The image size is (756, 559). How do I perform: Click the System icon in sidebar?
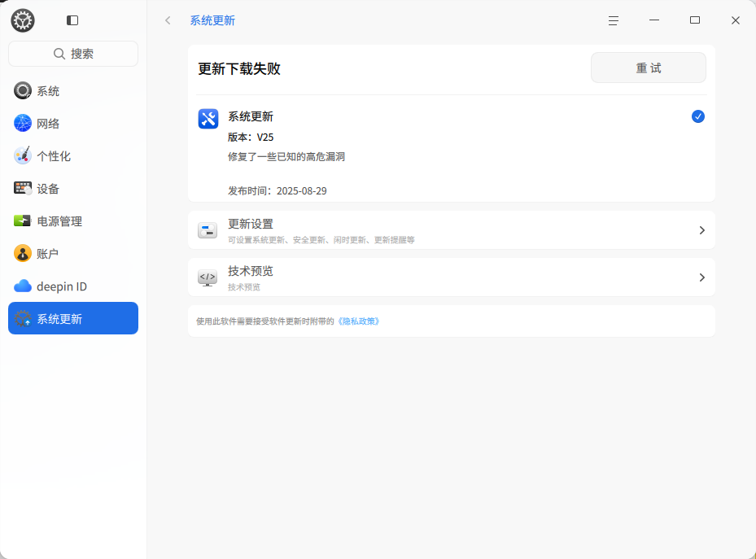click(23, 90)
